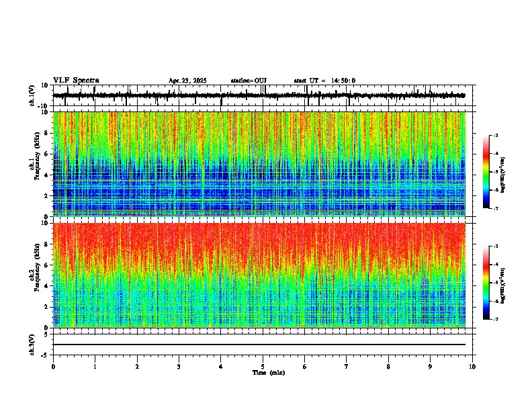Click the "ch.1(V)" axis label
Image resolution: width=532 pixels, height=411 pixels.
(x=32, y=95)
